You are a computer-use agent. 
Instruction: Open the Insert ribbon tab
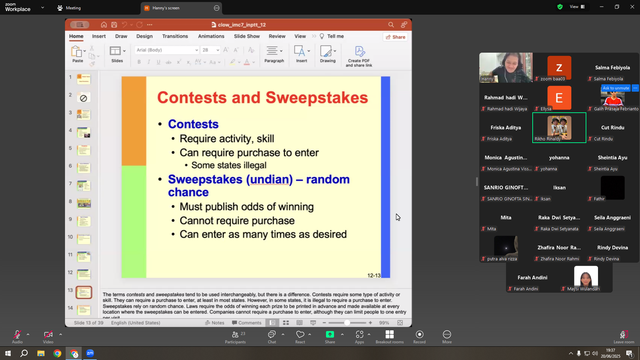99,36
